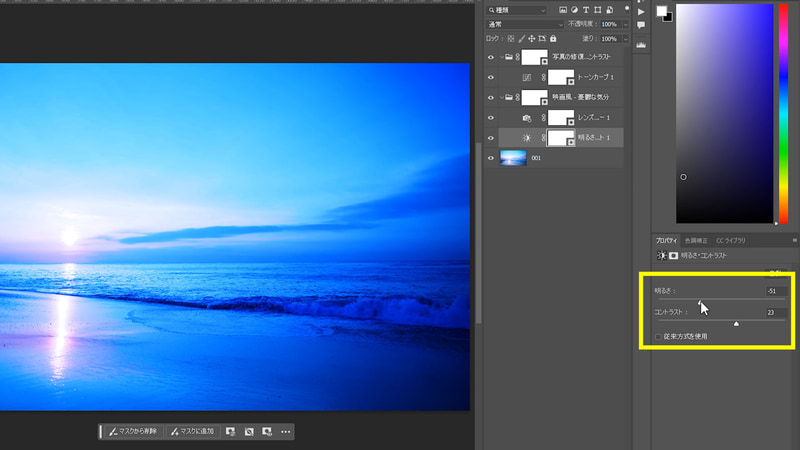Click the マスクに追加 button
The image size is (800, 450).
[x=192, y=432]
